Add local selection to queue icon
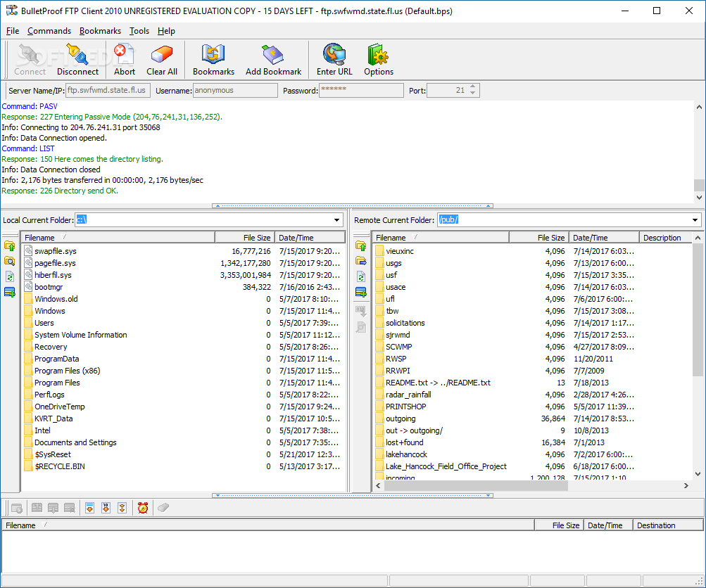The width and height of the screenshot is (706, 588). (9, 292)
